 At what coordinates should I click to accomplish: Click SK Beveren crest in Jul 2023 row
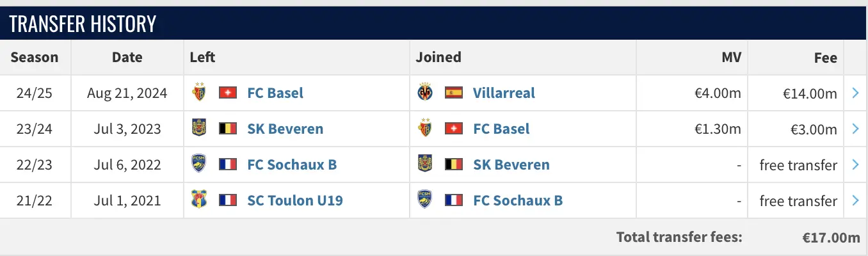point(199,129)
